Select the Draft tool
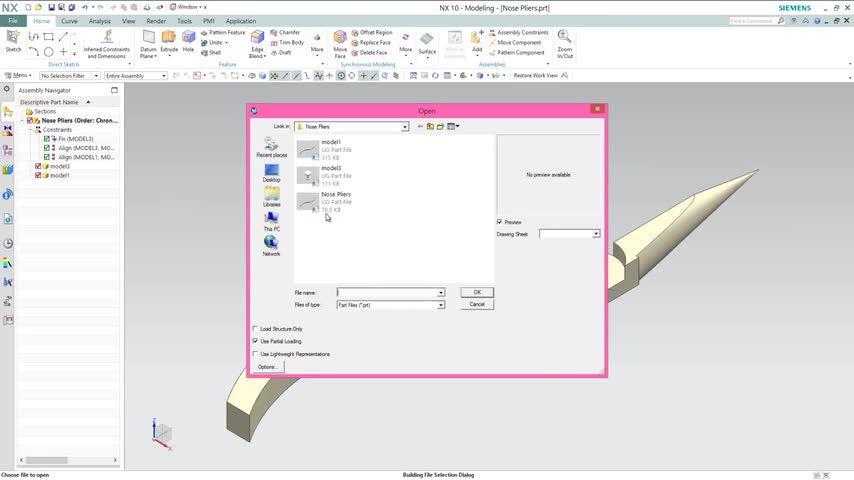 tap(281, 53)
